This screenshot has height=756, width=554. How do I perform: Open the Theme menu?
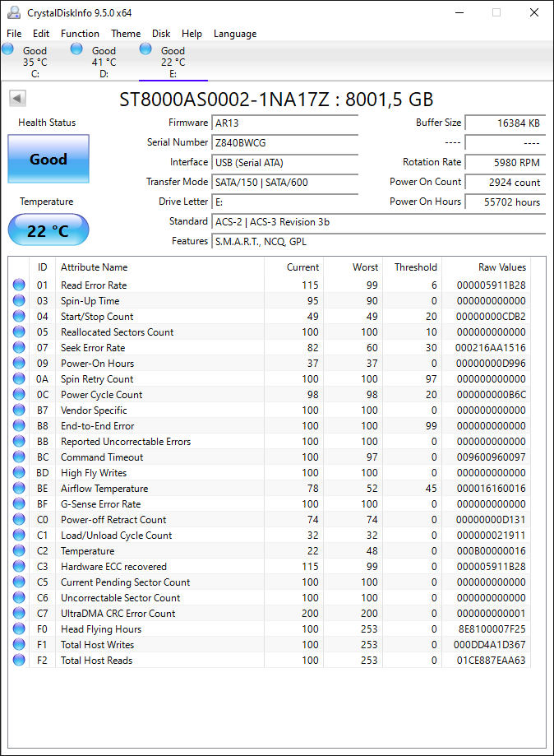coord(126,33)
